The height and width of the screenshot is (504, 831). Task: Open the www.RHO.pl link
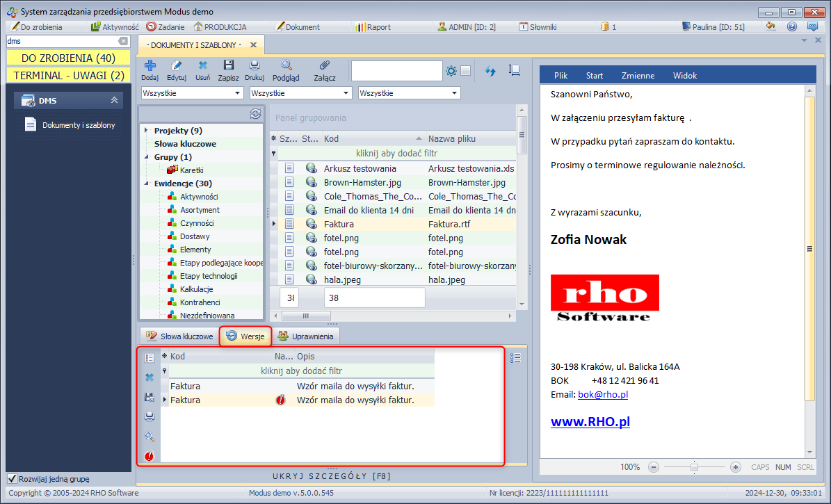pyautogui.click(x=590, y=422)
